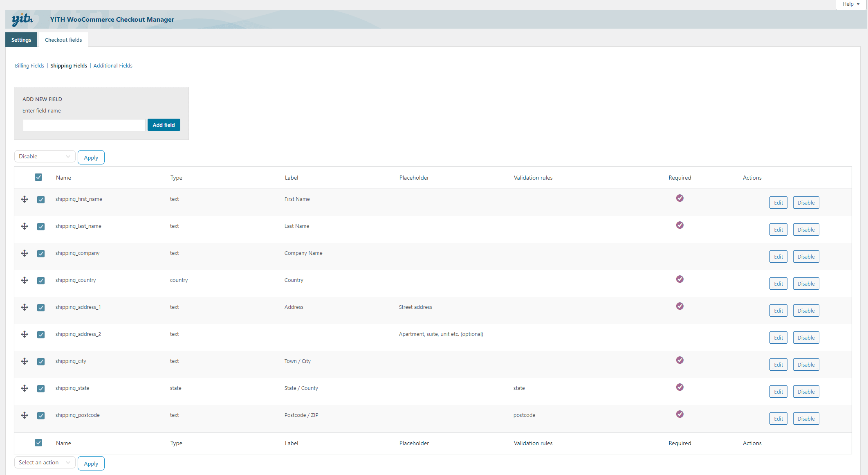The width and height of the screenshot is (868, 475).
Task: Click the Enter field name input box
Action: (x=84, y=125)
